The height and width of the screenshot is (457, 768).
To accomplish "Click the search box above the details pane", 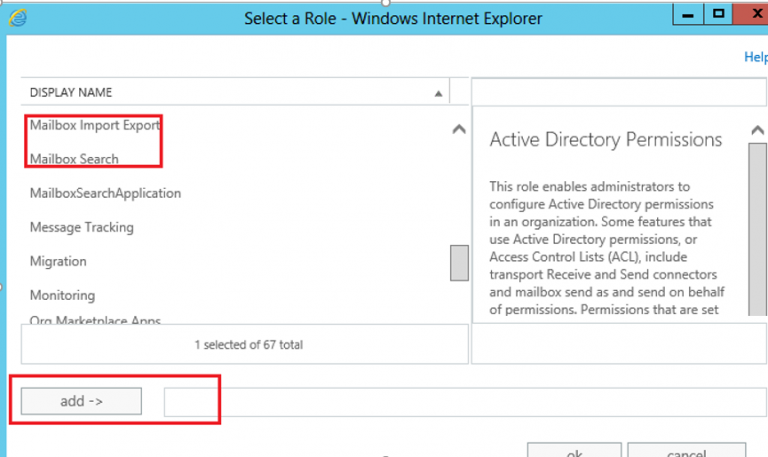I will coord(619,92).
